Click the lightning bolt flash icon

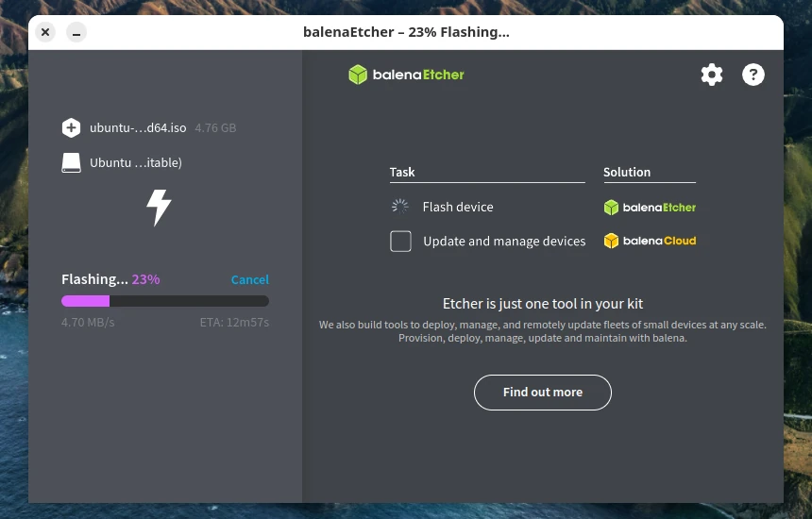click(x=159, y=208)
